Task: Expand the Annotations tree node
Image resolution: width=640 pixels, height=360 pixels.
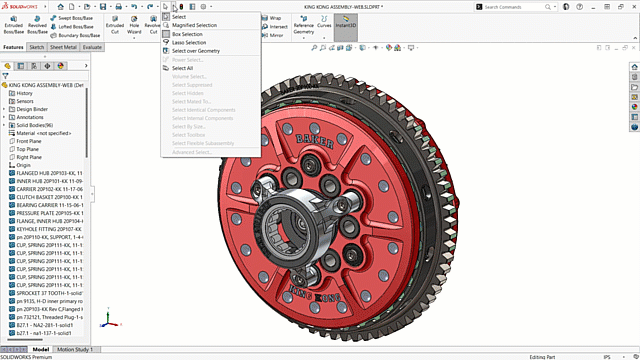Action: pos(4,117)
